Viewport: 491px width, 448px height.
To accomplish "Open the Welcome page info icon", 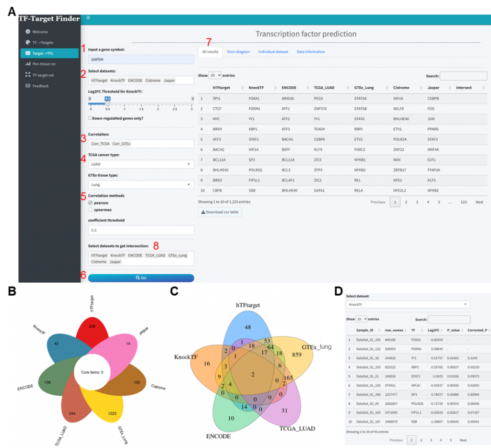I will coord(27,32).
